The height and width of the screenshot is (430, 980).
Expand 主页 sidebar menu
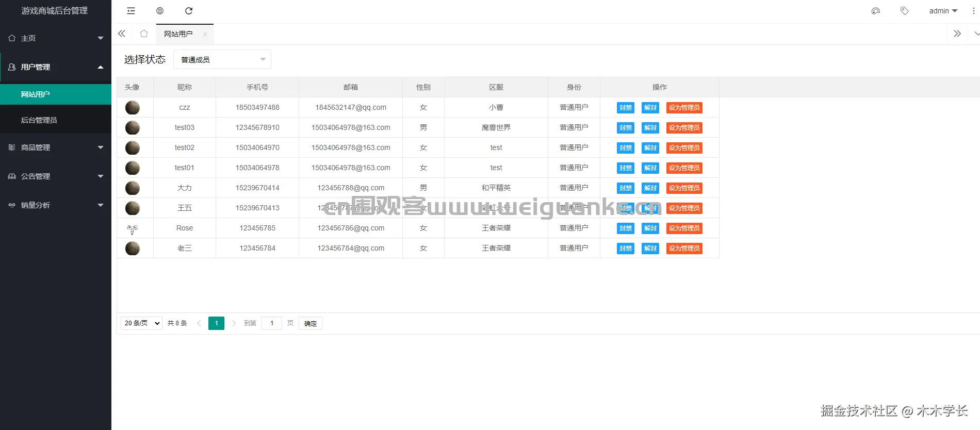(x=56, y=38)
